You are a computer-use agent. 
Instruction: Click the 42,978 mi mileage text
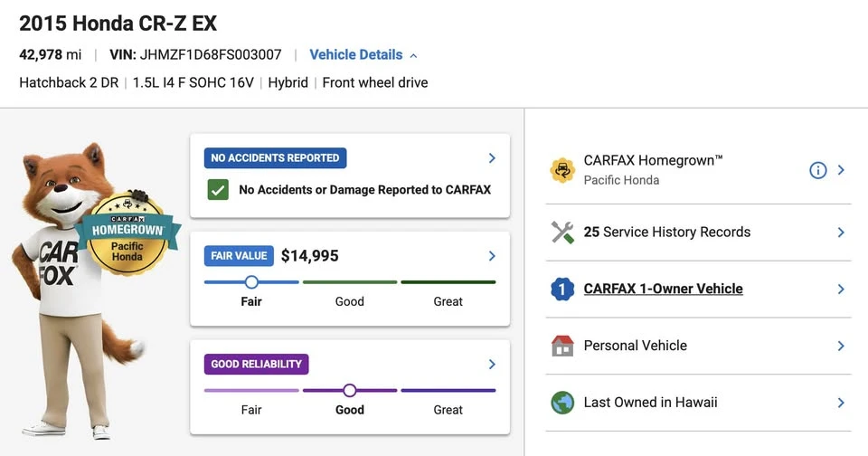click(x=51, y=55)
